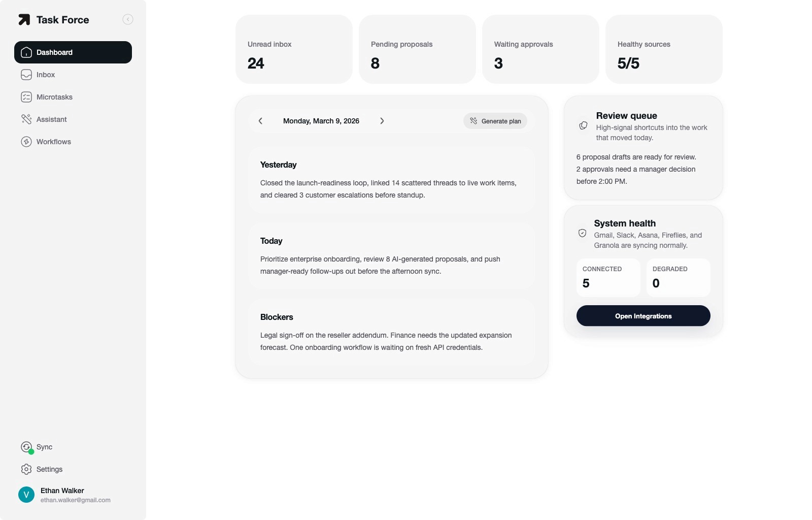Open Settings using the gear icon
812x520 pixels.
click(x=26, y=469)
